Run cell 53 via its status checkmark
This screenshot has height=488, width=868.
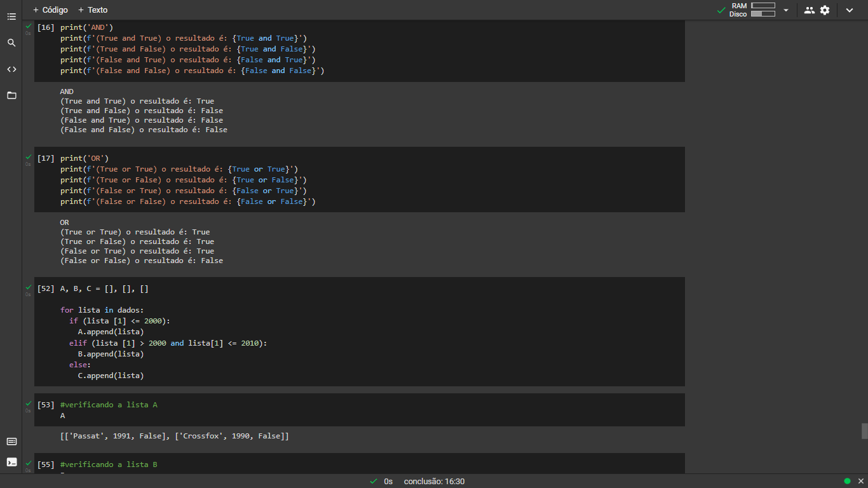[28, 403]
